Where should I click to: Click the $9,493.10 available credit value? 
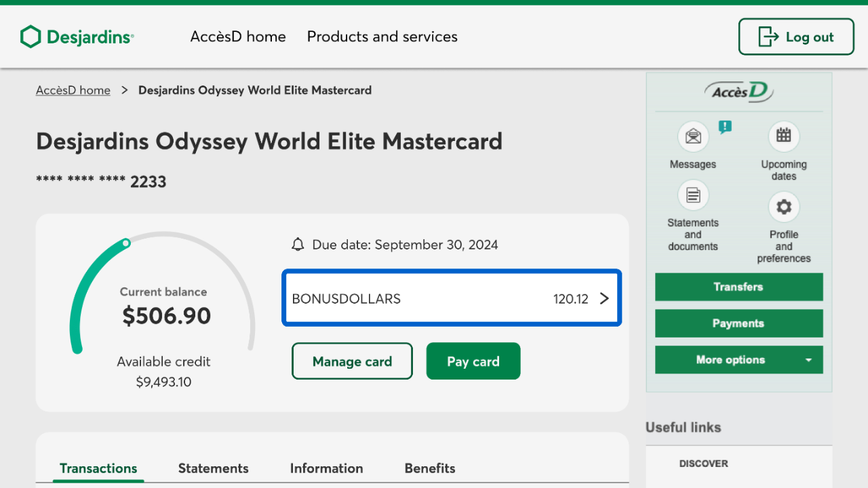click(x=164, y=382)
